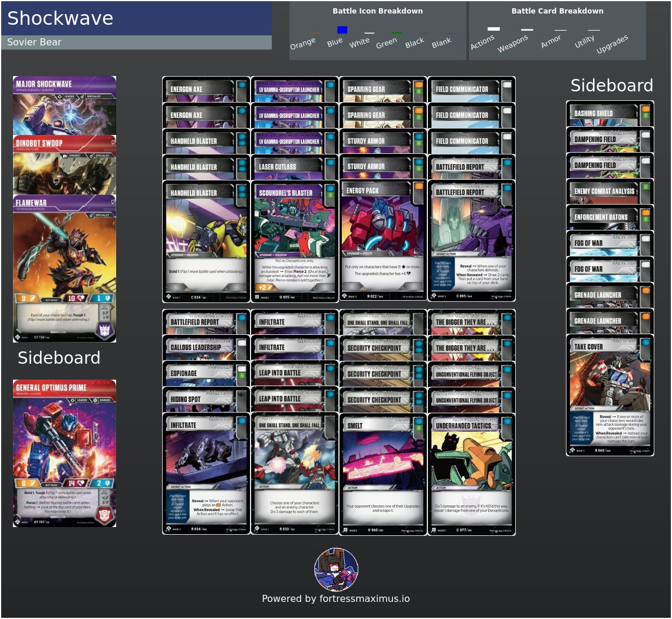Select the Take Cover sideboard card
The height and width of the screenshot is (619, 672).
tap(610, 395)
